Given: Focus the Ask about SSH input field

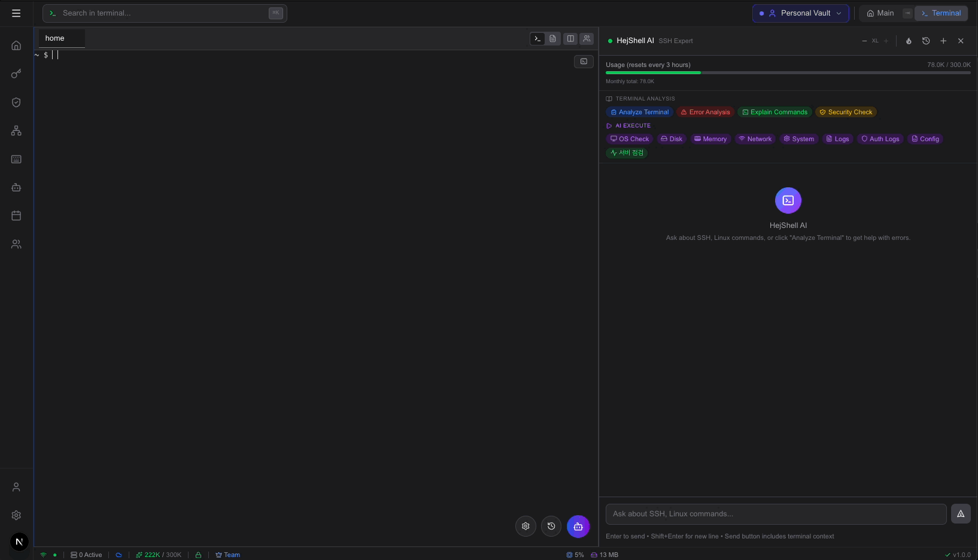Looking at the screenshot, I should click(776, 514).
